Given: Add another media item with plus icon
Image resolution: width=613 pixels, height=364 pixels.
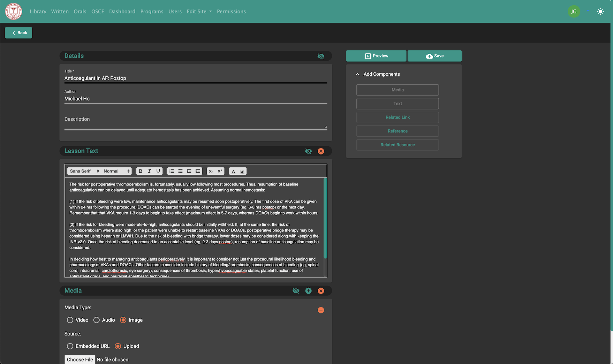Looking at the screenshot, I should coord(308,291).
